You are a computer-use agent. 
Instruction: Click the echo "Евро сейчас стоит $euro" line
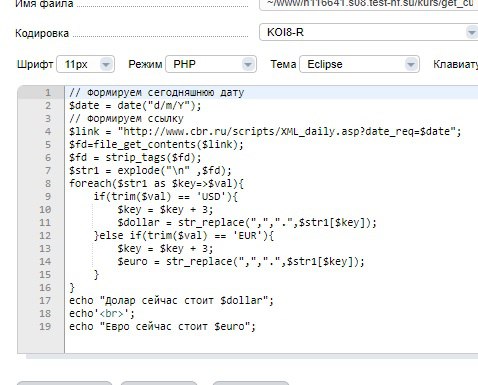click(x=162, y=326)
